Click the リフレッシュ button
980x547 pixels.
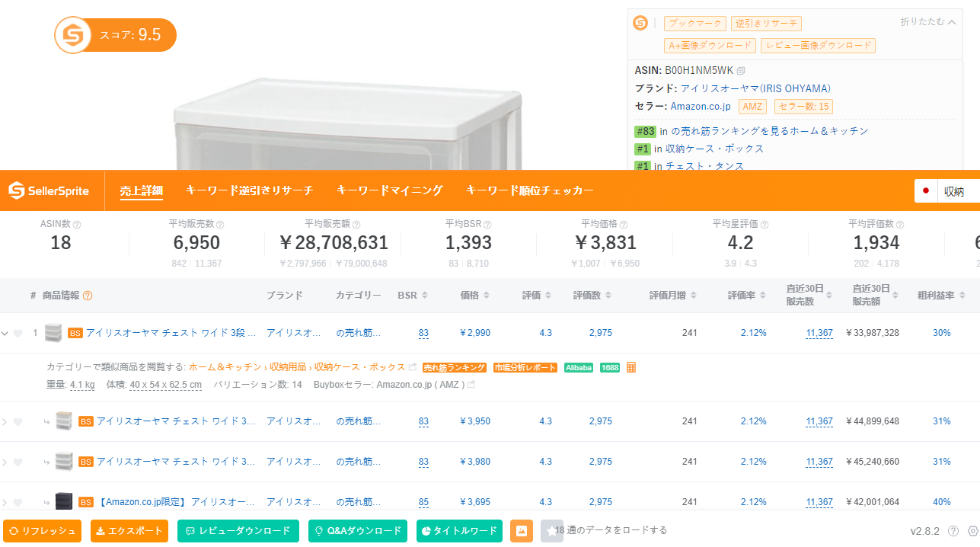pos(43,531)
